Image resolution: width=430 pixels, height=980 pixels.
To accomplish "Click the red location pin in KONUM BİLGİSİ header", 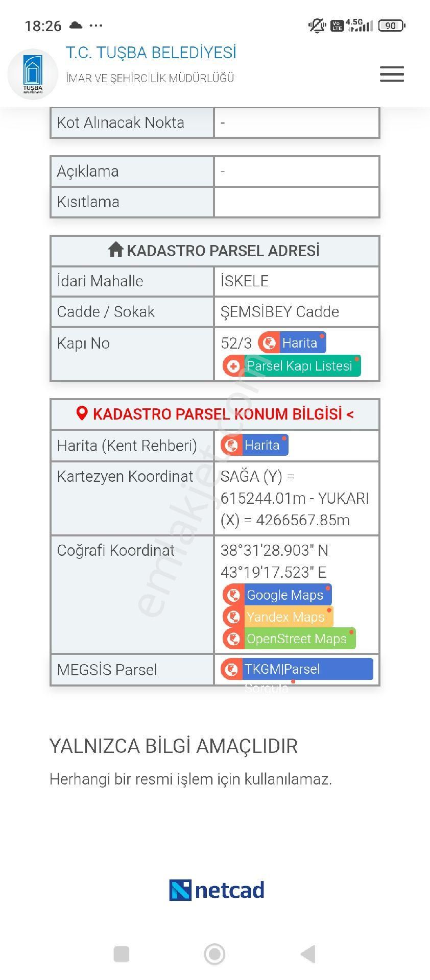I will pos(81,413).
